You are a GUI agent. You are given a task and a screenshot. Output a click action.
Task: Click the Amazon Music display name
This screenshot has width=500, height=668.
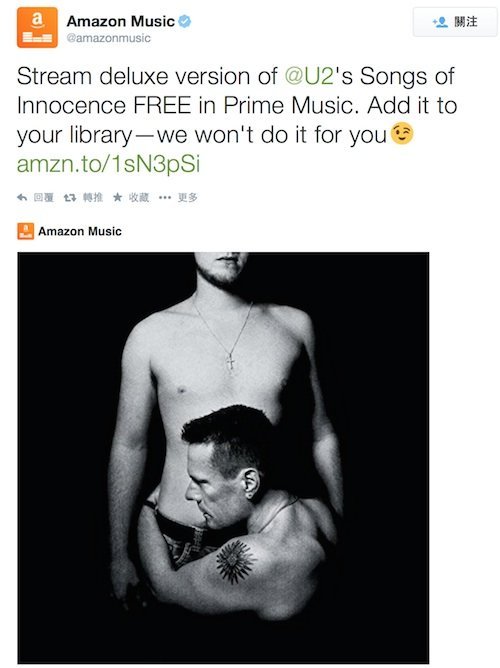pos(121,21)
